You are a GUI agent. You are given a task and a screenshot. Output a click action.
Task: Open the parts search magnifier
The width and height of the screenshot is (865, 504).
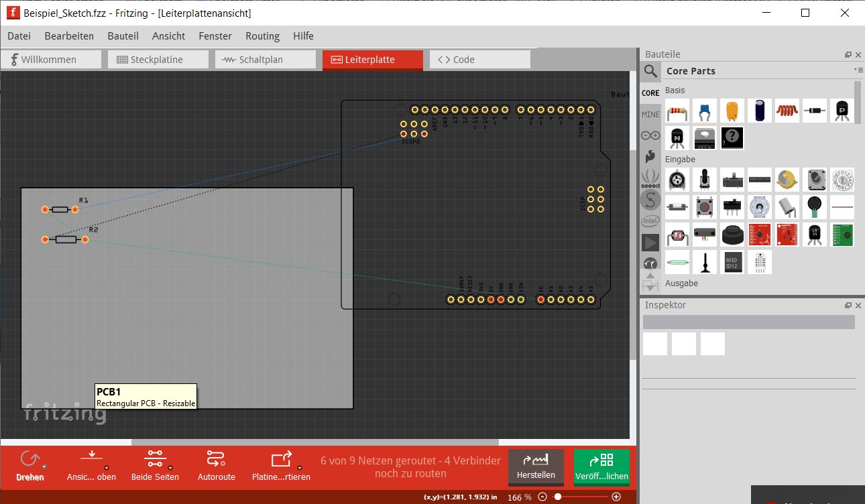pyautogui.click(x=650, y=71)
